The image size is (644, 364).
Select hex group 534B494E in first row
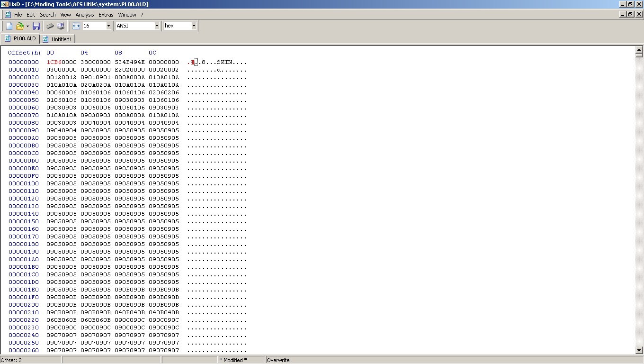[130, 62]
